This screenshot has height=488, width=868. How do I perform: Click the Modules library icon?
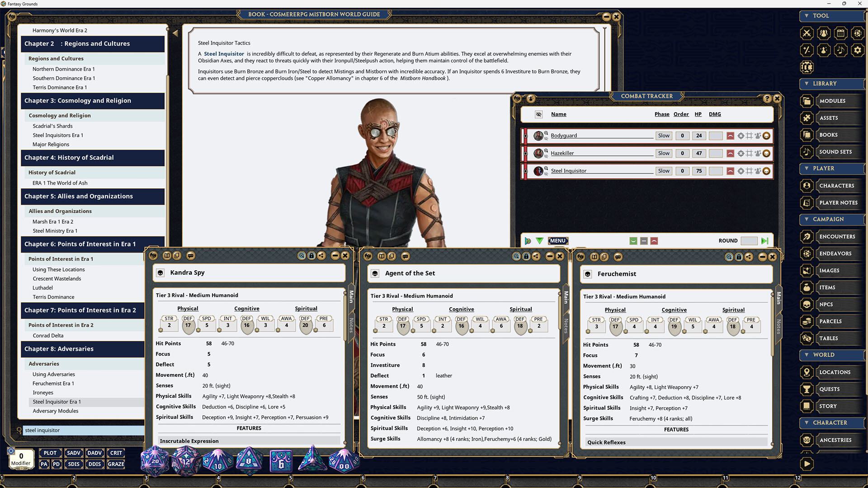(x=807, y=101)
